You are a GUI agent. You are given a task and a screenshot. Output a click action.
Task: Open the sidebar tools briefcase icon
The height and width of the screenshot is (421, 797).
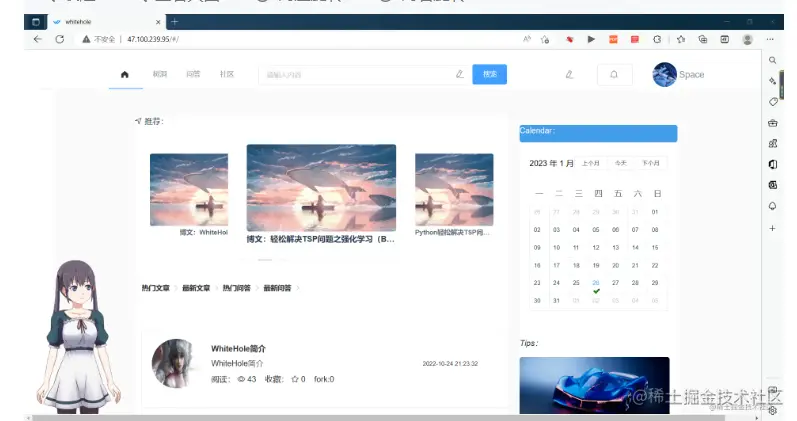click(x=773, y=123)
